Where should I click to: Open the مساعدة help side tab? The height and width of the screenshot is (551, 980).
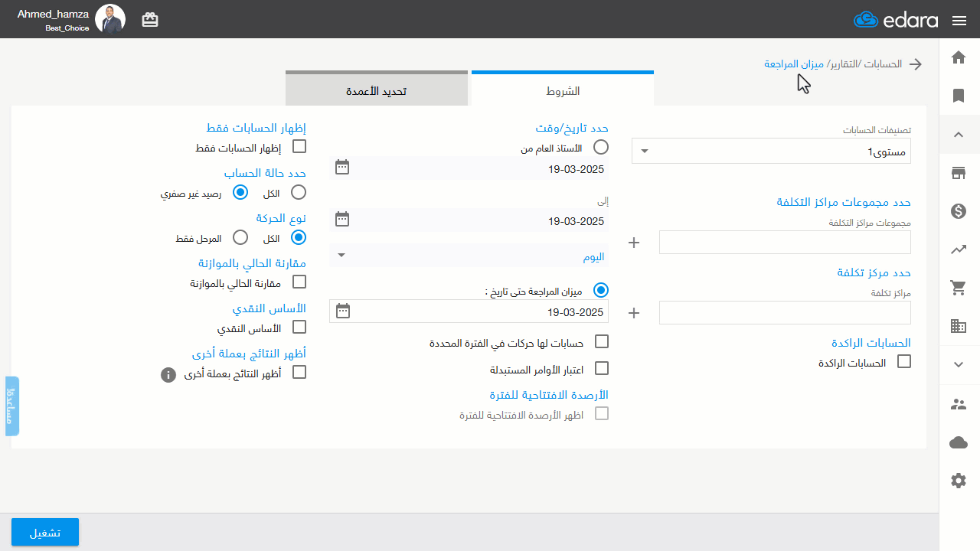click(12, 406)
